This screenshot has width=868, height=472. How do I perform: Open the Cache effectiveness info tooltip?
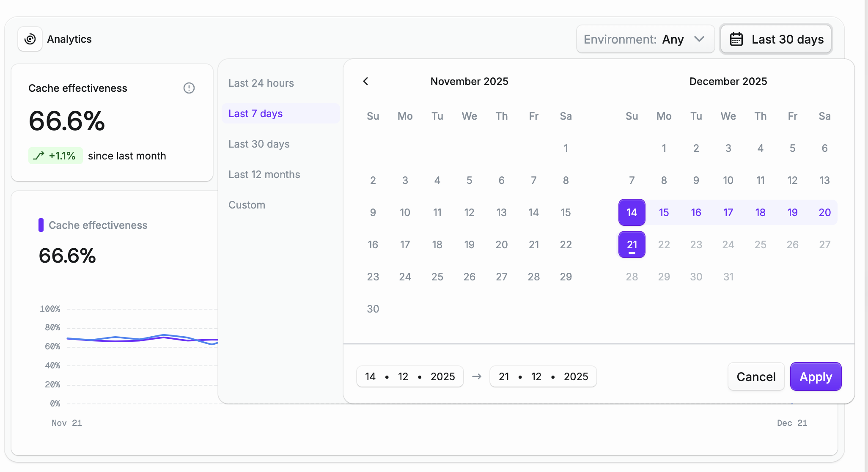pyautogui.click(x=189, y=88)
